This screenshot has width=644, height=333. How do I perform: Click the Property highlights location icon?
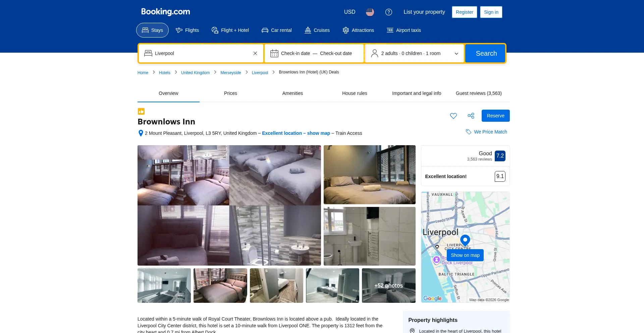tap(412, 331)
